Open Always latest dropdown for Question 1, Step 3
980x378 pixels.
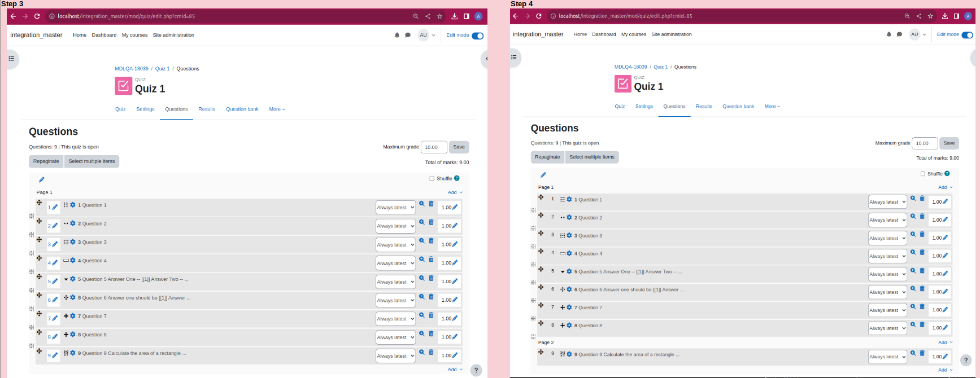point(395,208)
